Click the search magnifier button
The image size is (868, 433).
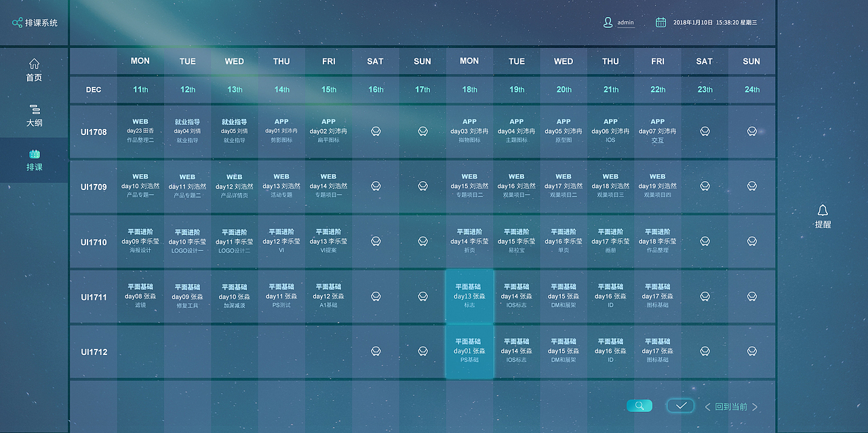(639, 406)
